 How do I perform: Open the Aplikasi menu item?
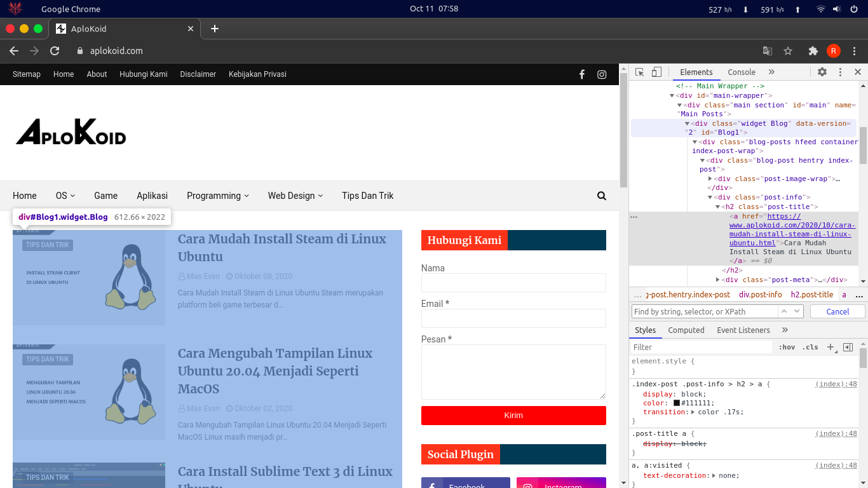tap(152, 196)
